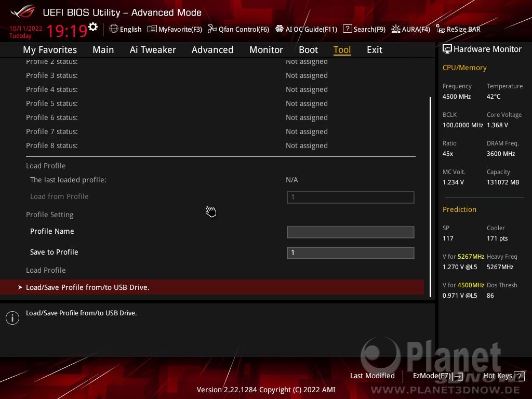Launch AI OC Guide brain icon
The image size is (532, 399).
point(279,29)
